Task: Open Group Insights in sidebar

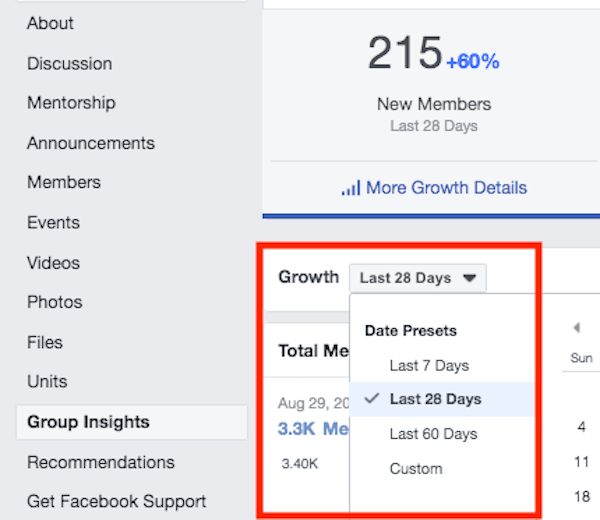Action: [88, 422]
